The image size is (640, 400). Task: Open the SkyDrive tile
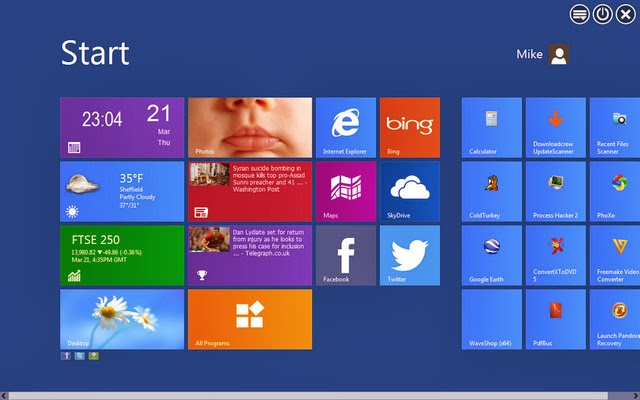click(410, 191)
